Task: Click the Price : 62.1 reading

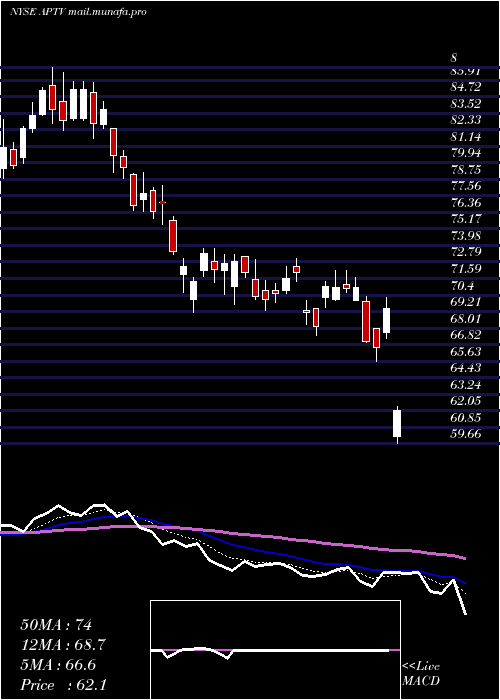Action: point(62,685)
